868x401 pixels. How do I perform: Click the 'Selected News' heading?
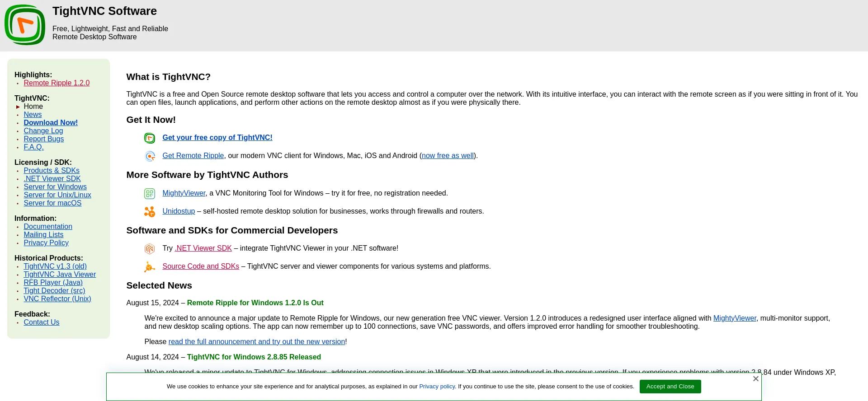(x=159, y=285)
